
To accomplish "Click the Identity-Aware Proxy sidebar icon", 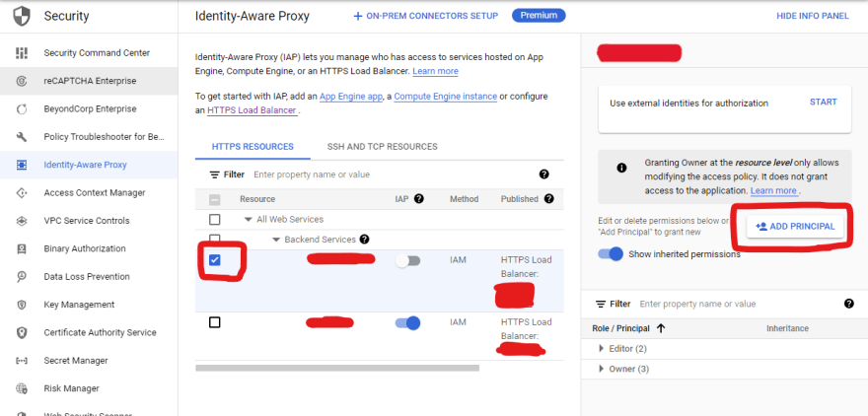I will 22,165.
